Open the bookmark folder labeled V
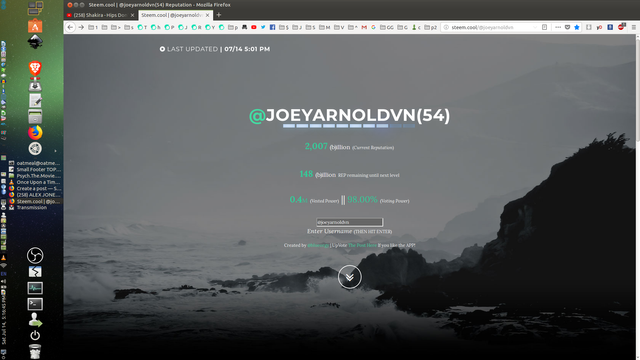This screenshot has width=640, height=360. pos(339,27)
